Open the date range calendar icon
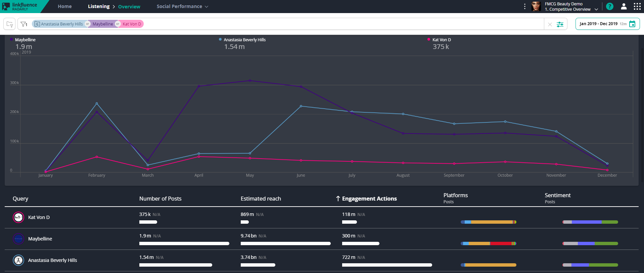Image resolution: width=644 pixels, height=273 pixels. click(x=632, y=24)
